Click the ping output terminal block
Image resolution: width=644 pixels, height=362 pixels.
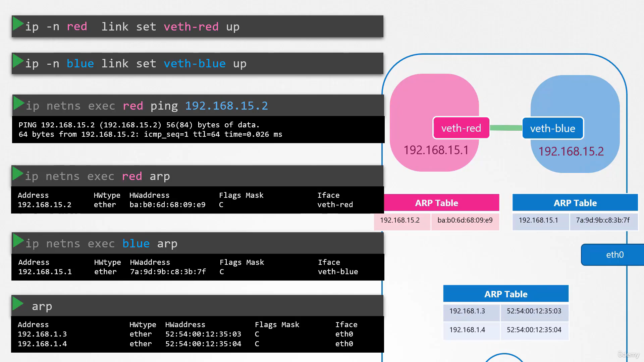pos(198,130)
